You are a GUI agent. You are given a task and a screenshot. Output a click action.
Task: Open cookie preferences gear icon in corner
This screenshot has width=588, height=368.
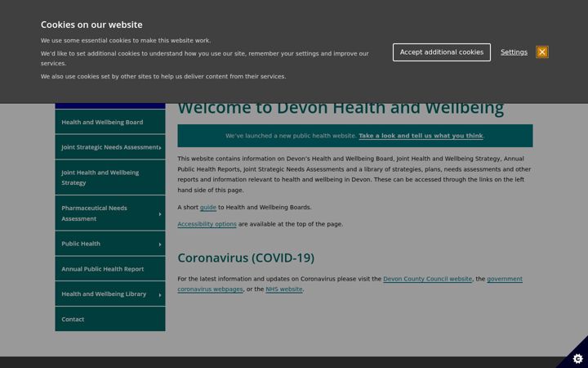point(577,358)
